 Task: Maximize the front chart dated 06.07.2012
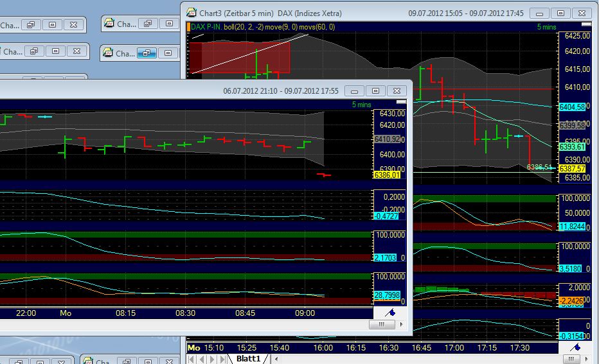pyautogui.click(x=375, y=91)
